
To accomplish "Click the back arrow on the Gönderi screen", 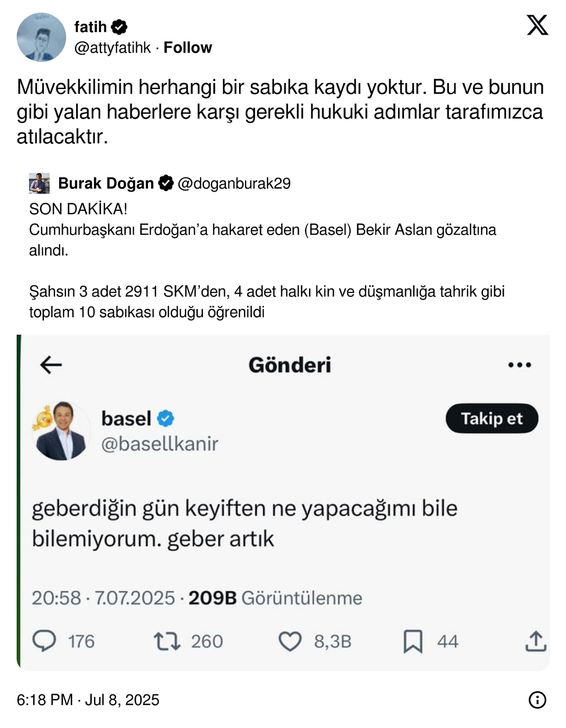I will pyautogui.click(x=49, y=364).
